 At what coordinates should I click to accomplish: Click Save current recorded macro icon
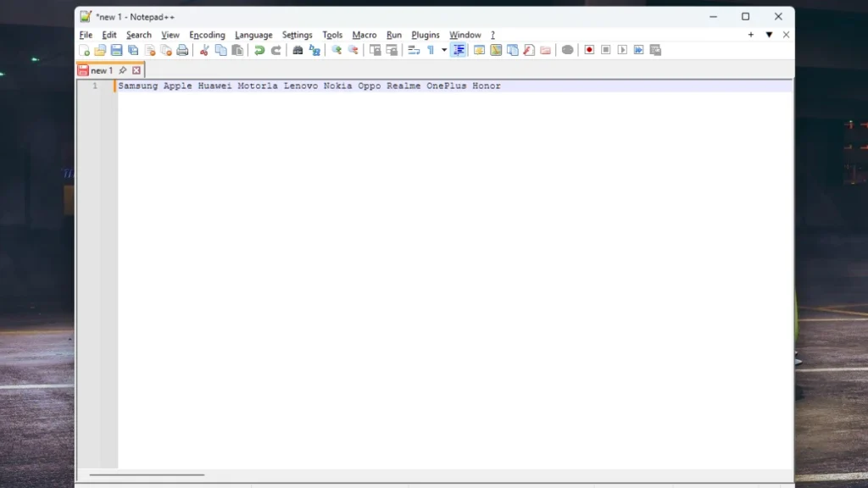click(655, 50)
